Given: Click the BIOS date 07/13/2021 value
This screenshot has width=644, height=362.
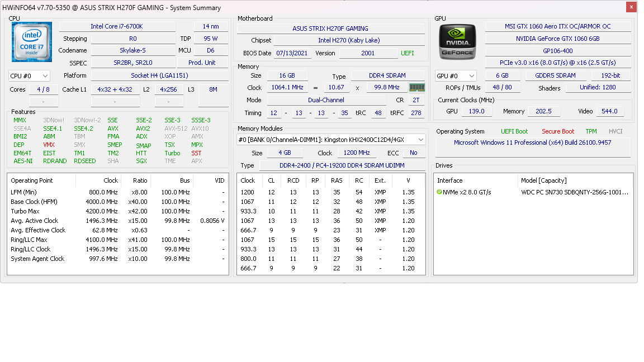Looking at the screenshot, I should [292, 53].
